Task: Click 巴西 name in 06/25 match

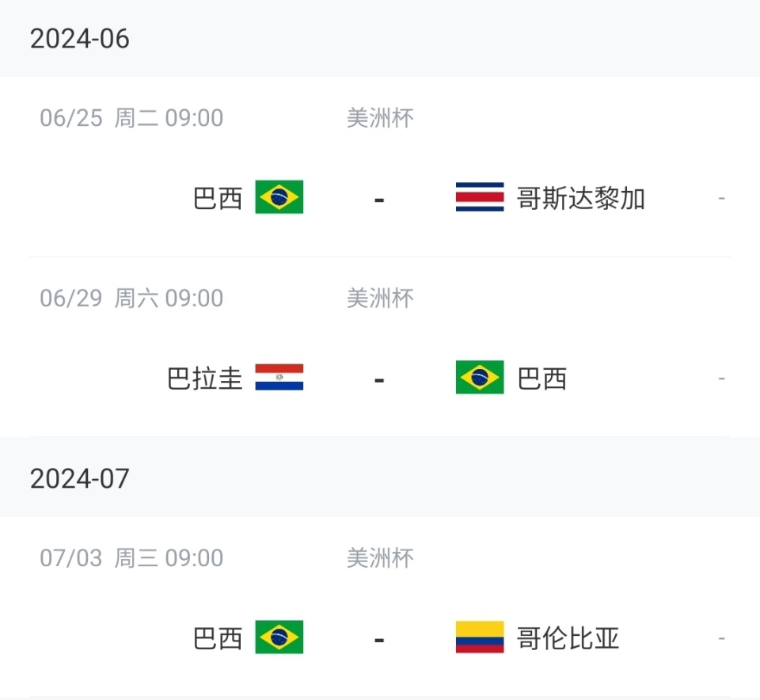Action: coord(218,198)
